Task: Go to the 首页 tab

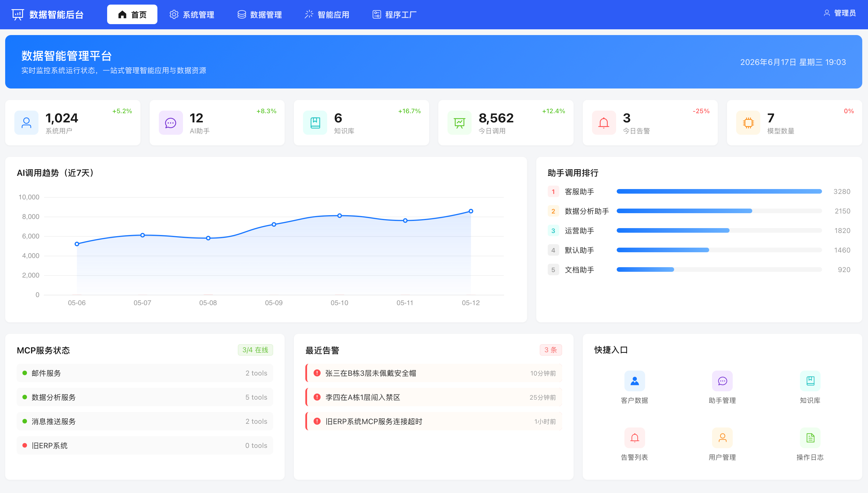Action: (x=132, y=15)
